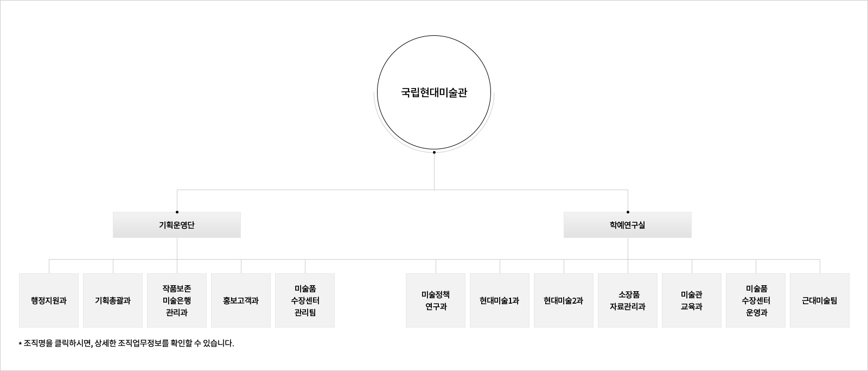868x371 pixels.
Task: Select the 기획총괄과 department box
Action: 113,300
